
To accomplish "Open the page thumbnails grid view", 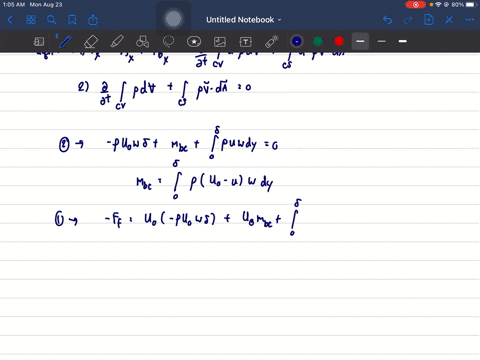I will click(31, 20).
